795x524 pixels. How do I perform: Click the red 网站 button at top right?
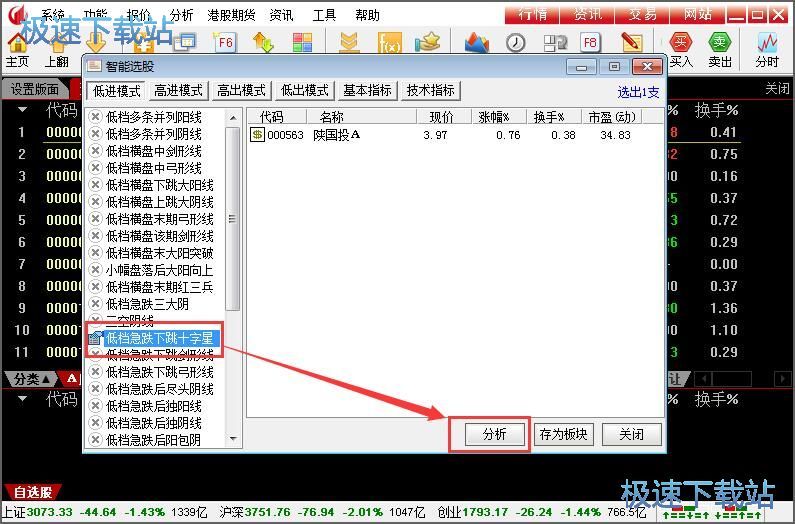click(697, 14)
